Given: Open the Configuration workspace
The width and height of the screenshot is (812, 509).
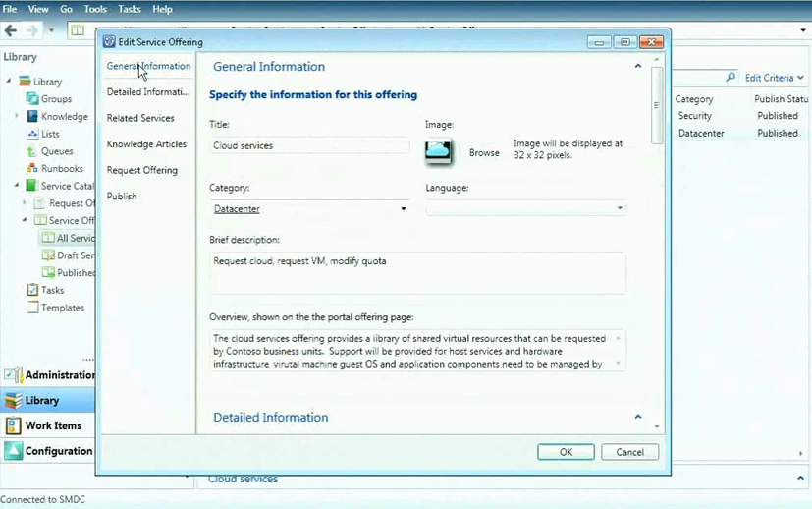Looking at the screenshot, I should (49, 451).
